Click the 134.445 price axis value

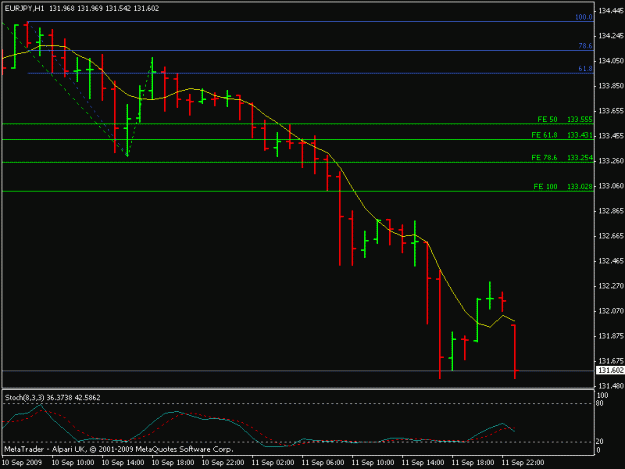(x=611, y=11)
